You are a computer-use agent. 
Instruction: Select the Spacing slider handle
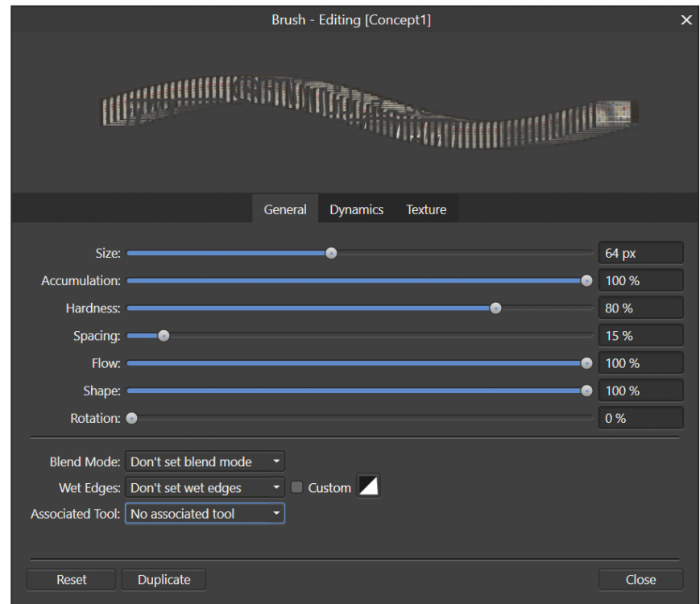tap(164, 335)
